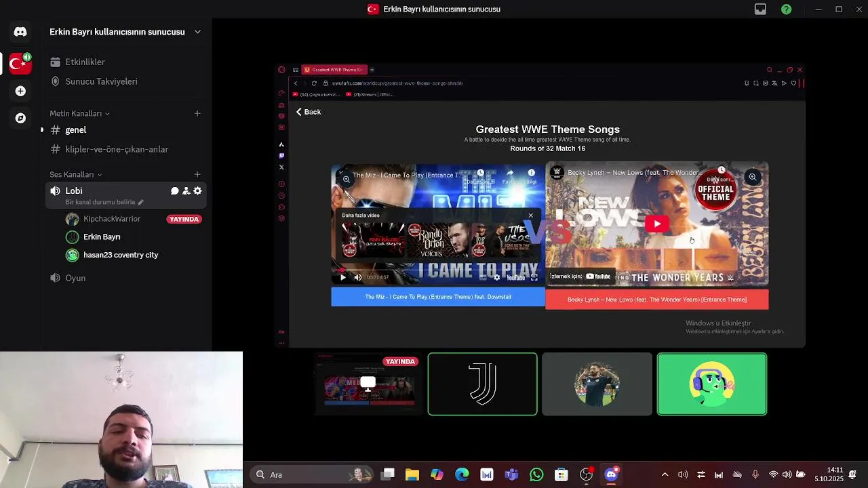Click the YAYINDA badge next to KipchackWarrior
Screen dimensions: 868x488
click(x=184, y=219)
